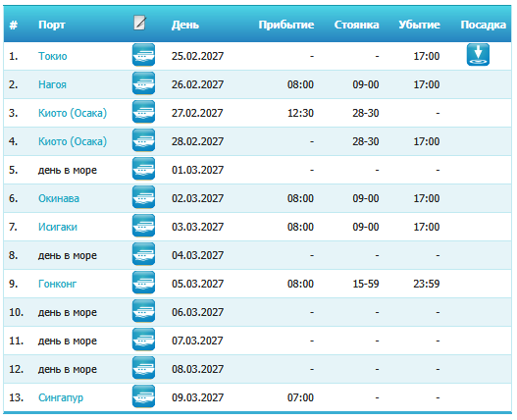Click the ship icon in the Токио row
The width and height of the screenshot is (517, 420).
coord(143,55)
